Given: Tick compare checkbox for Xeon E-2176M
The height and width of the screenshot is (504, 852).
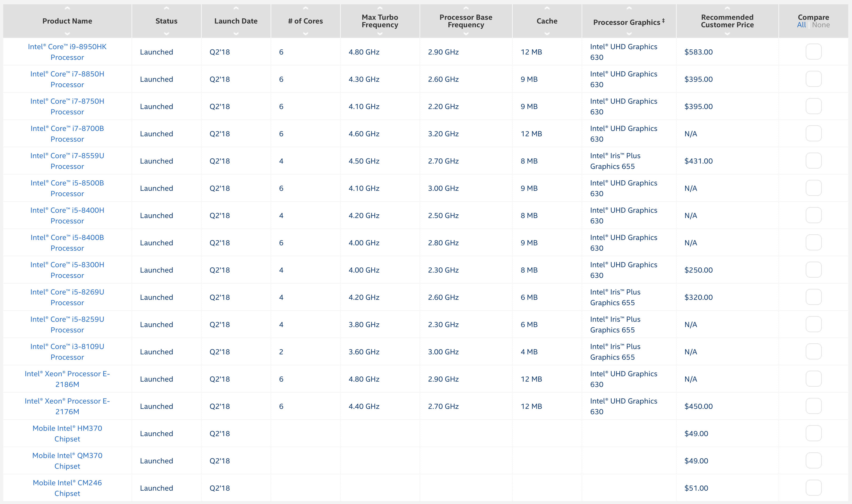Looking at the screenshot, I should pos(813,406).
